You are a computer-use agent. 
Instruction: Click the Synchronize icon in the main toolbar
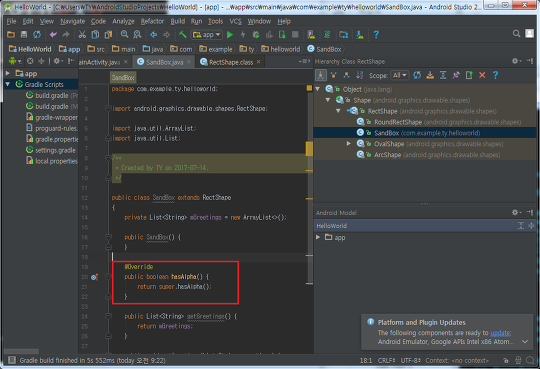point(37,34)
